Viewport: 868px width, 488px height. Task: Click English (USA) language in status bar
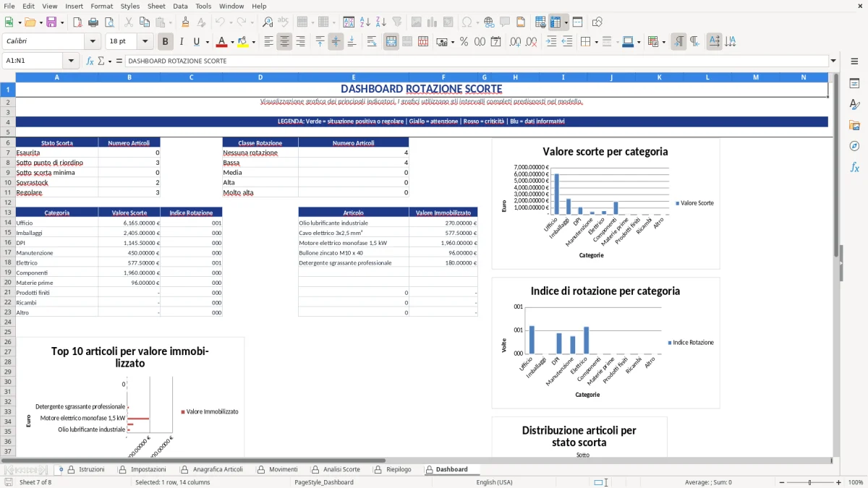point(494,482)
